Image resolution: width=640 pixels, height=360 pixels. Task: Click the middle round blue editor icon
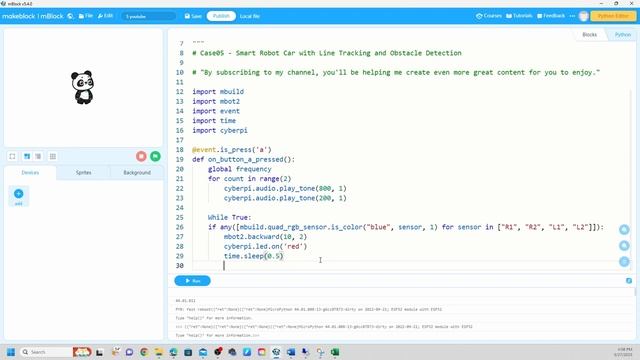[624, 246]
